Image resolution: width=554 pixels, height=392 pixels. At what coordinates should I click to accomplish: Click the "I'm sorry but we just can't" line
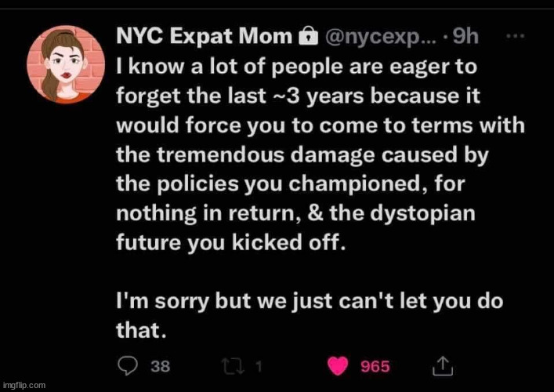(x=310, y=302)
